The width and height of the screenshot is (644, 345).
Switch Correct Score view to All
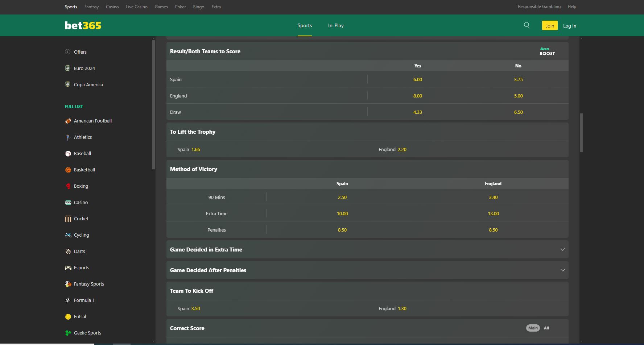click(x=546, y=328)
